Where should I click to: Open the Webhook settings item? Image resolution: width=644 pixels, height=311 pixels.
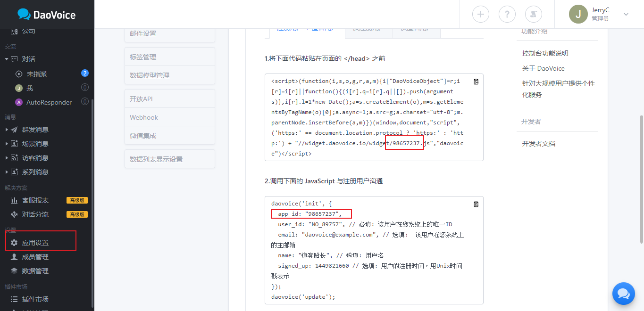[x=144, y=117]
